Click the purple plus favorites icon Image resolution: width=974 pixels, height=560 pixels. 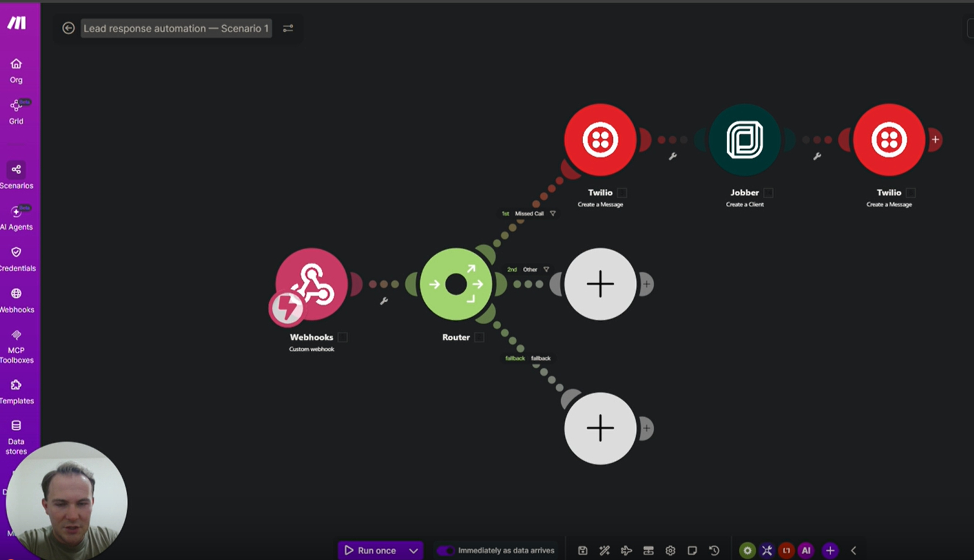point(830,550)
